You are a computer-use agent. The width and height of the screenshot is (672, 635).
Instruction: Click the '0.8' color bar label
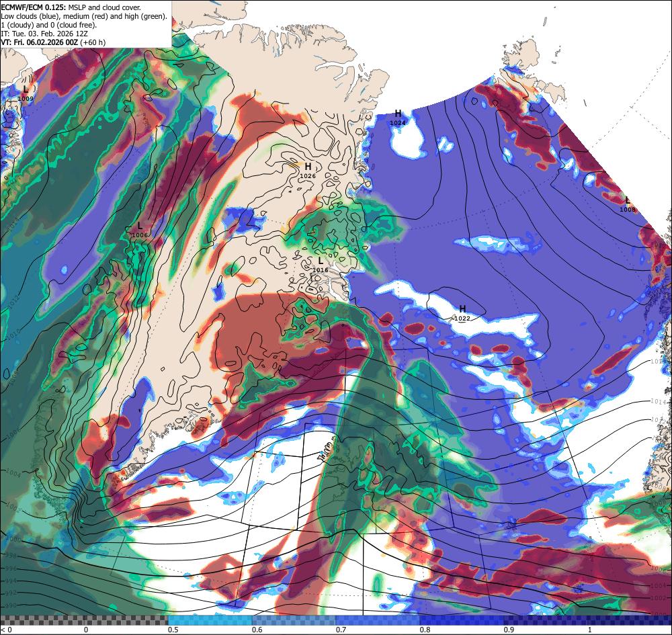coord(425,630)
